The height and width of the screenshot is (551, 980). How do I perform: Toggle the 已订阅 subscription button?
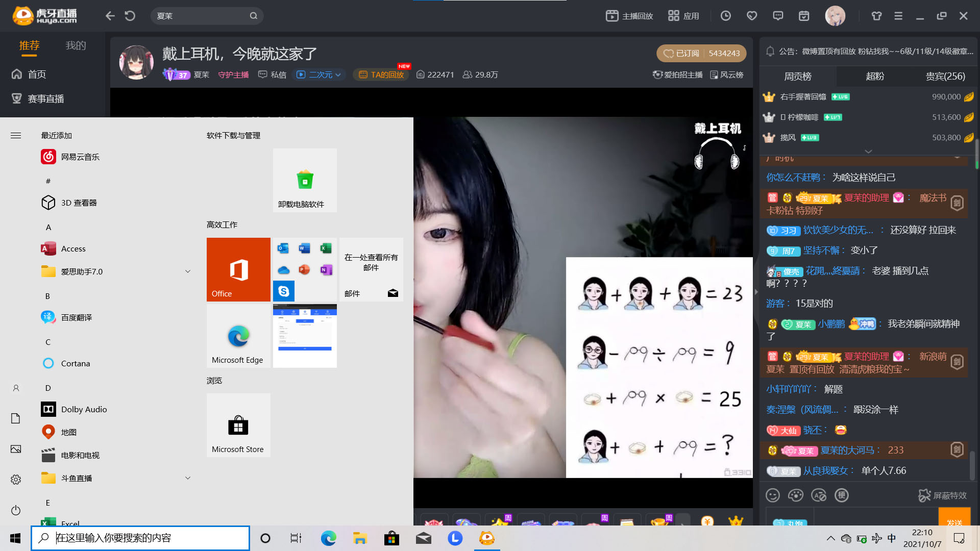(681, 53)
